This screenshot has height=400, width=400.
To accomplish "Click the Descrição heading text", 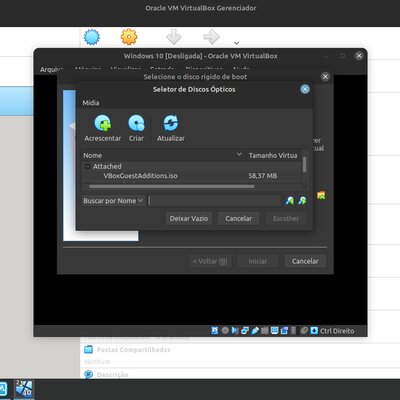I will 112,375.
